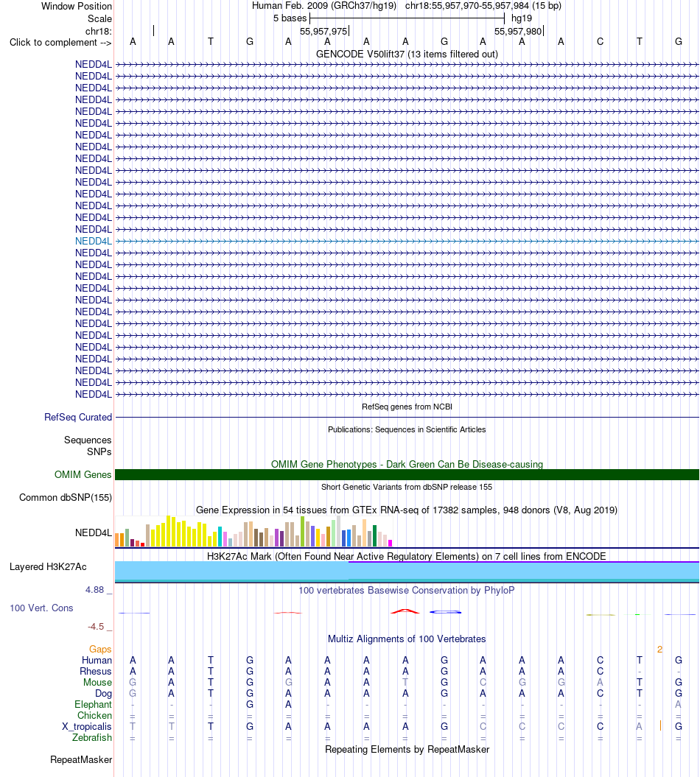
Task: Select the Scale track label
Action: (x=99, y=19)
